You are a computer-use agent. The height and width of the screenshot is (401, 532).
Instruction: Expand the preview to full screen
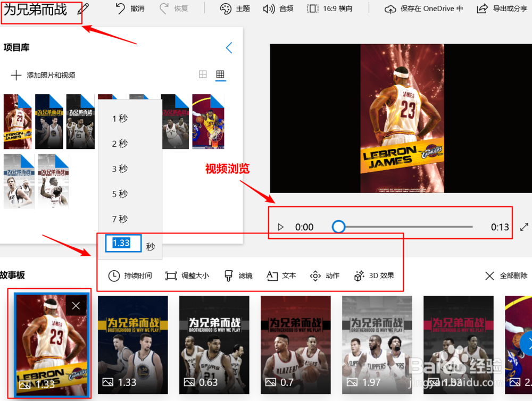[524, 227]
